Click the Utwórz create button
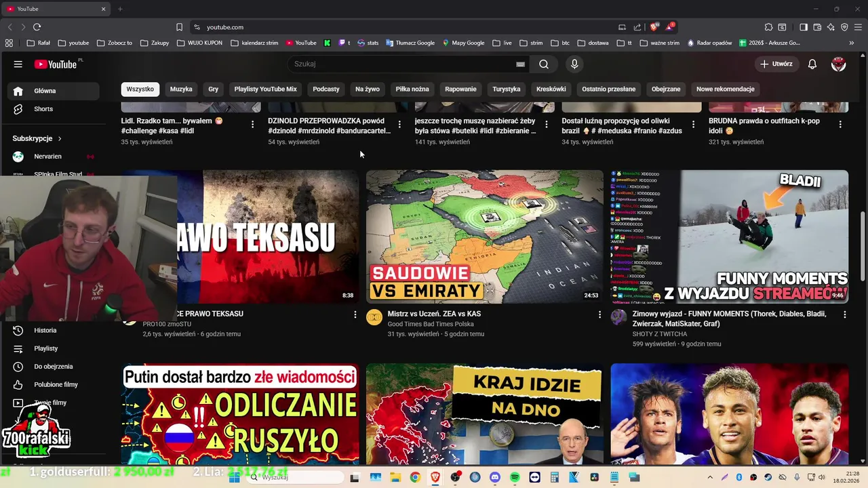This screenshot has height=488, width=868. pyautogui.click(x=776, y=64)
